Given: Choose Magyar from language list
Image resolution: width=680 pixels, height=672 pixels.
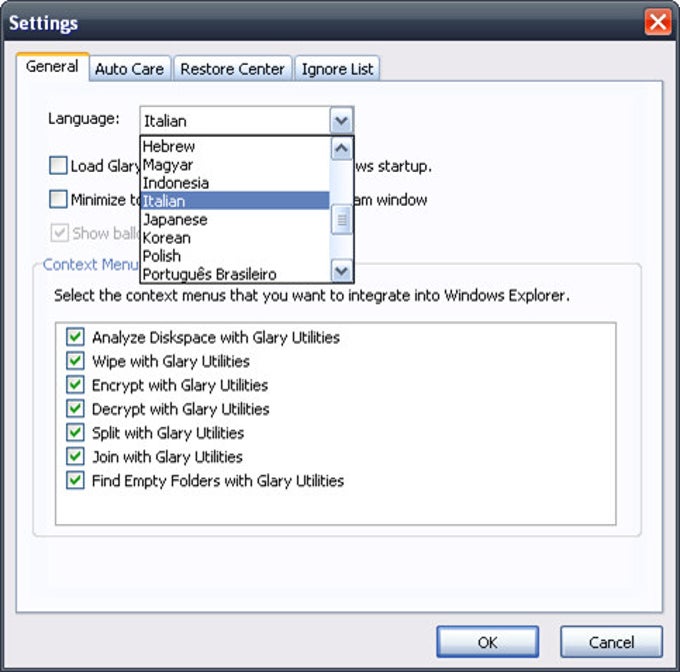Looking at the screenshot, I should (235, 165).
